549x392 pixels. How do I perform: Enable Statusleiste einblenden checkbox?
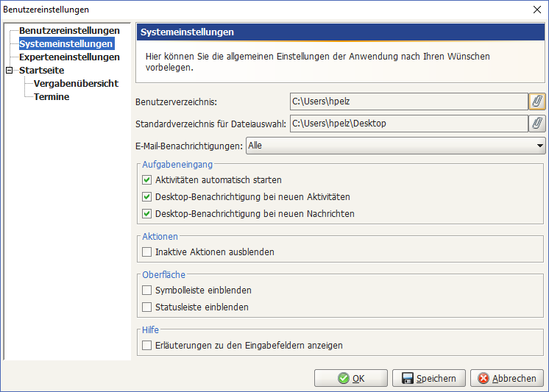click(146, 307)
